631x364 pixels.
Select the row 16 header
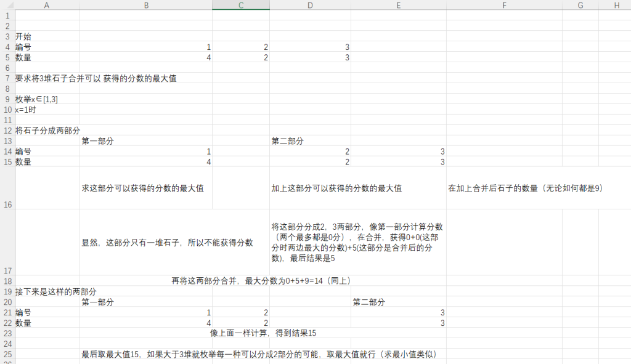[x=7, y=188]
